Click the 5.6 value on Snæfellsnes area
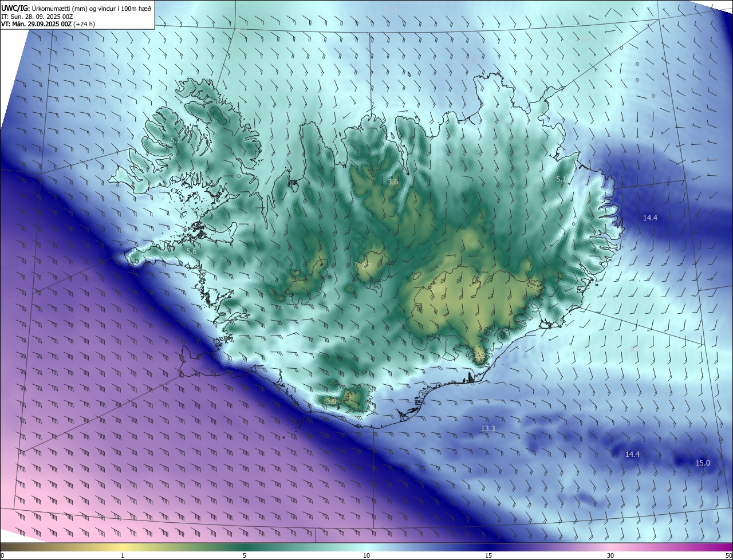 [191, 251]
